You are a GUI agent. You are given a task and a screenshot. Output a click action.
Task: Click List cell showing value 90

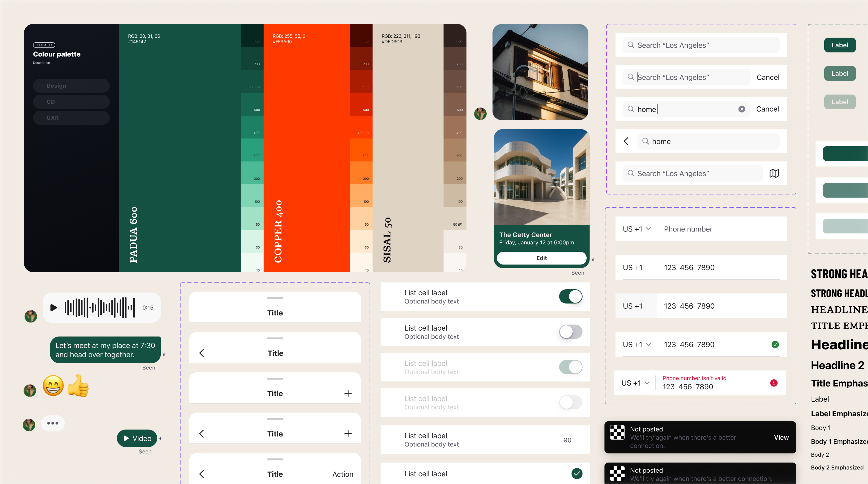485,440
